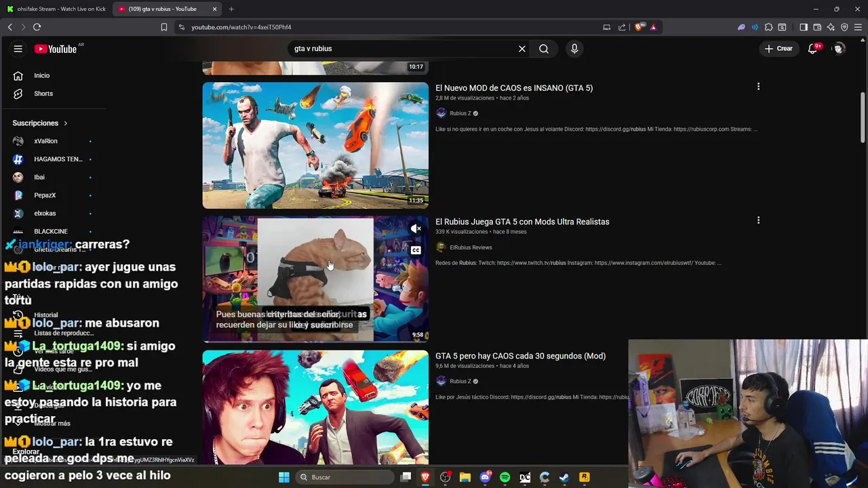Image resolution: width=868 pixels, height=488 pixels.
Task: Open the Crear upload button
Action: click(778, 49)
